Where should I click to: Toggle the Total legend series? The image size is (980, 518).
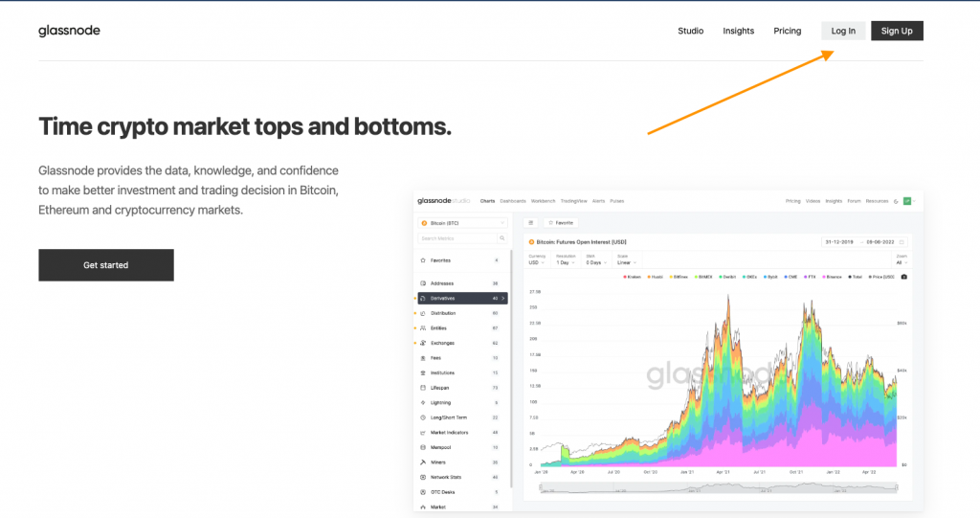click(856, 277)
